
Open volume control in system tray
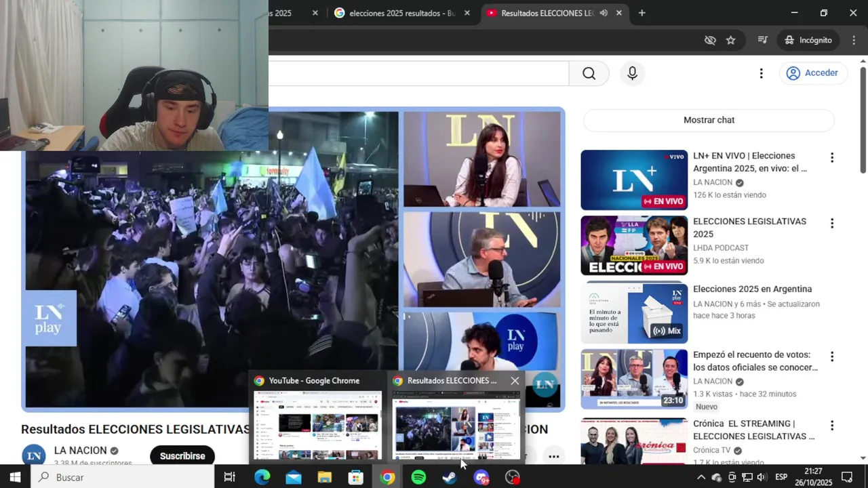point(762,477)
